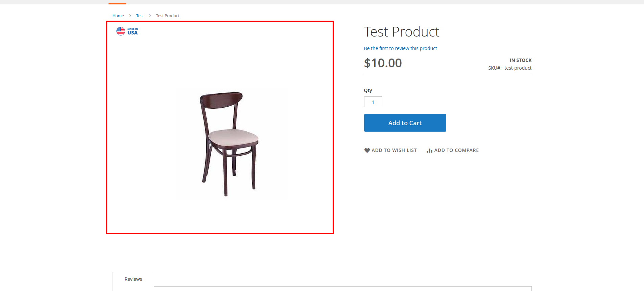The width and height of the screenshot is (644, 291).
Task: Focus the Qty input field
Action: pyautogui.click(x=373, y=102)
